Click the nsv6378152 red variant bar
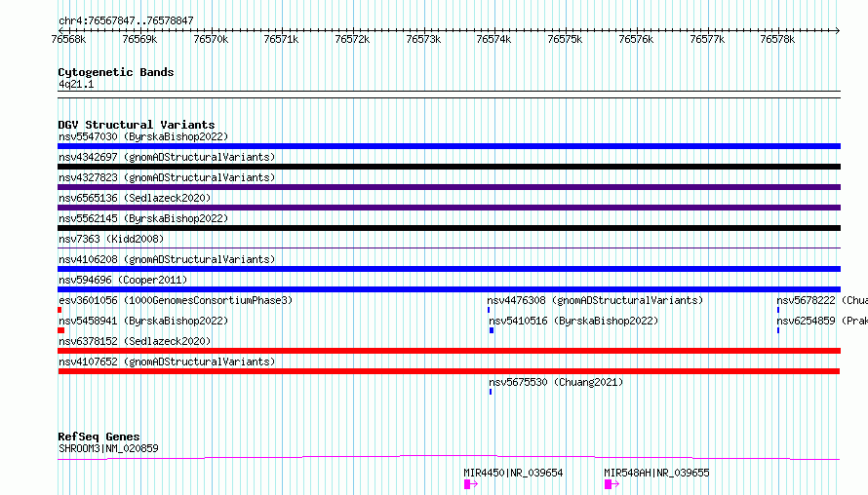This screenshot has width=868, height=495. pos(449,351)
